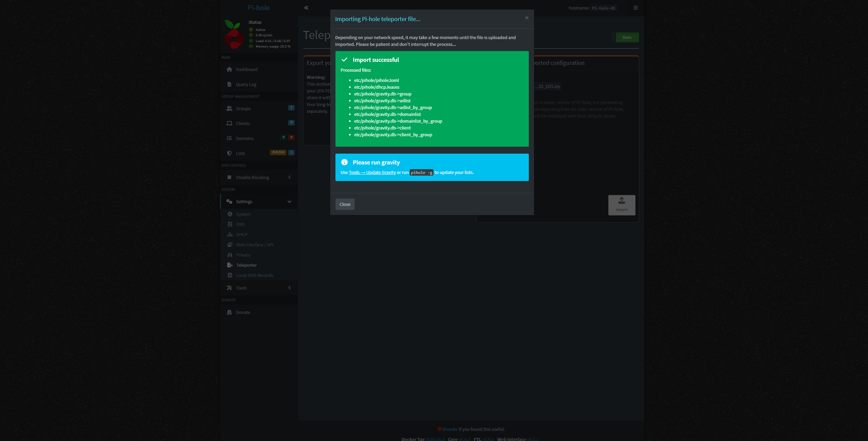Click the selected file name field ending EDT.zip

tap(547, 86)
